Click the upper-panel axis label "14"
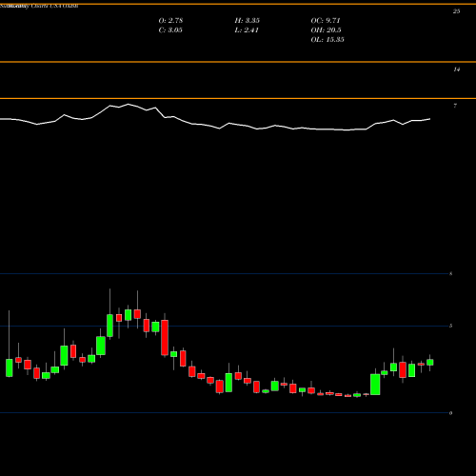476x476 pixels. tap(456, 69)
